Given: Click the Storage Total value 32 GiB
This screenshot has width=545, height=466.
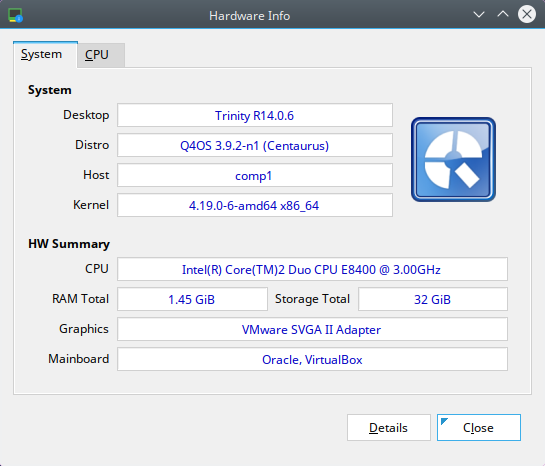Looking at the screenshot, I should (x=433, y=299).
